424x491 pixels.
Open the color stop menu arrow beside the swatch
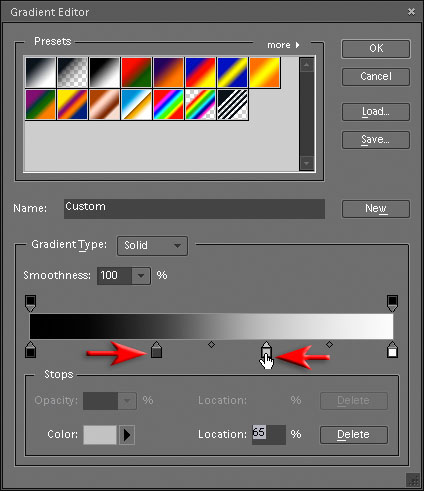(127, 435)
